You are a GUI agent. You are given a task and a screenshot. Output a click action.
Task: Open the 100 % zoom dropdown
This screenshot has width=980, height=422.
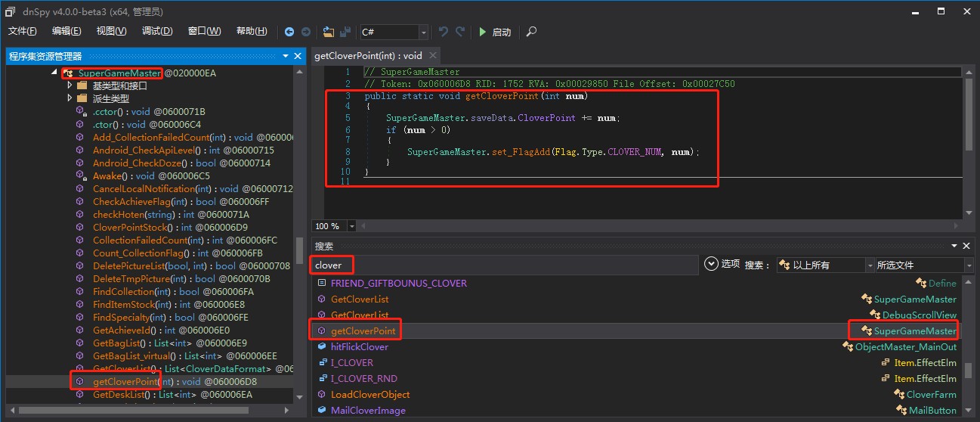point(354,226)
